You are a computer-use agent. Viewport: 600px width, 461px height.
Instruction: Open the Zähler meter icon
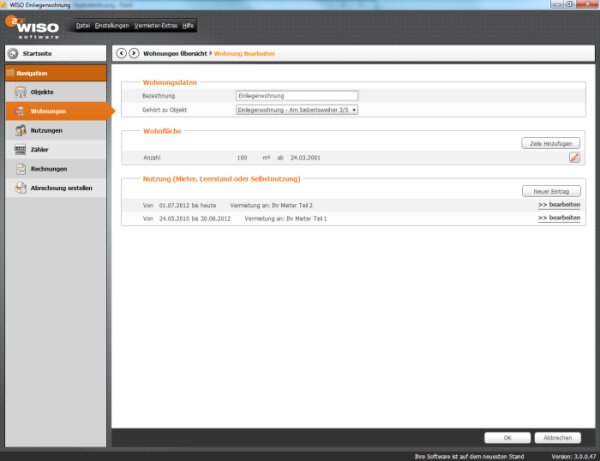coord(21,149)
